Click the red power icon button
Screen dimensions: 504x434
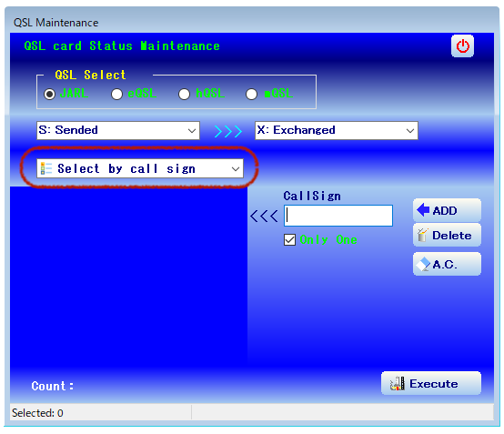tap(462, 46)
